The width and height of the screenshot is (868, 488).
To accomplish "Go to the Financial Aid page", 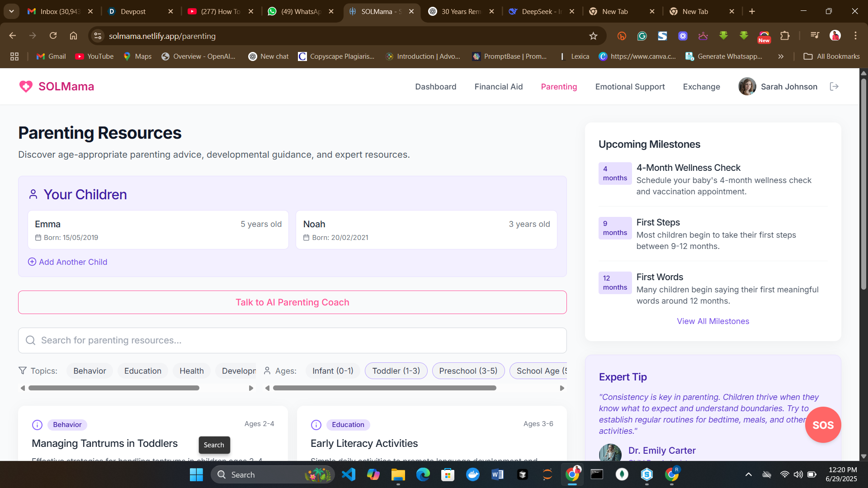I will tap(498, 87).
